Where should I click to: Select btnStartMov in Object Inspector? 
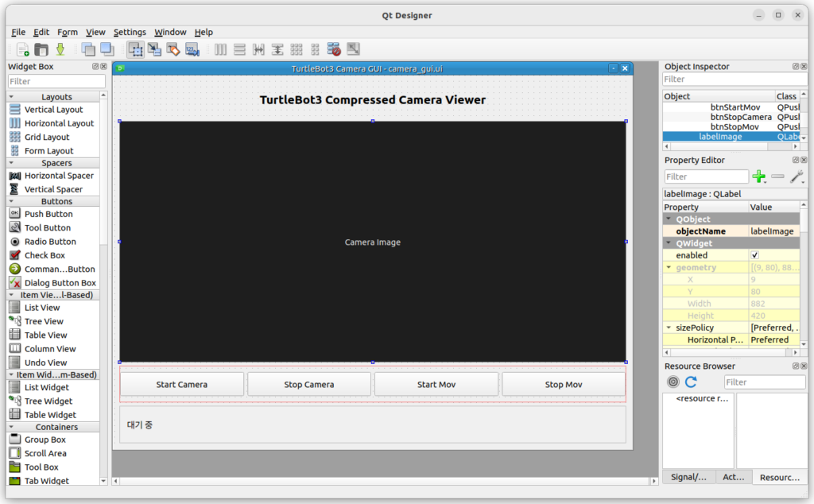pos(735,107)
